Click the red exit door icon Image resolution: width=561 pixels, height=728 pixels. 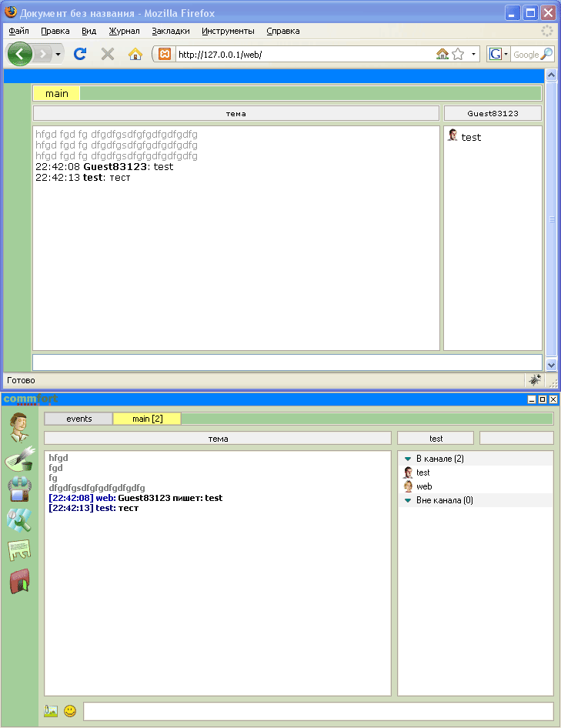click(x=19, y=581)
